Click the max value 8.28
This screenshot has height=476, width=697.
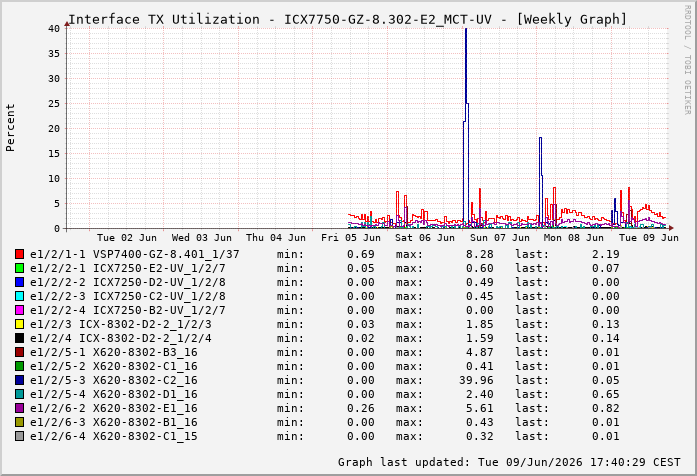(480, 254)
